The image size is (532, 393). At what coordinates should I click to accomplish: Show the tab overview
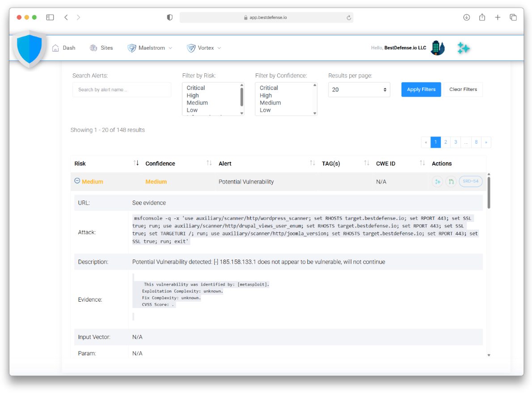coord(513,17)
